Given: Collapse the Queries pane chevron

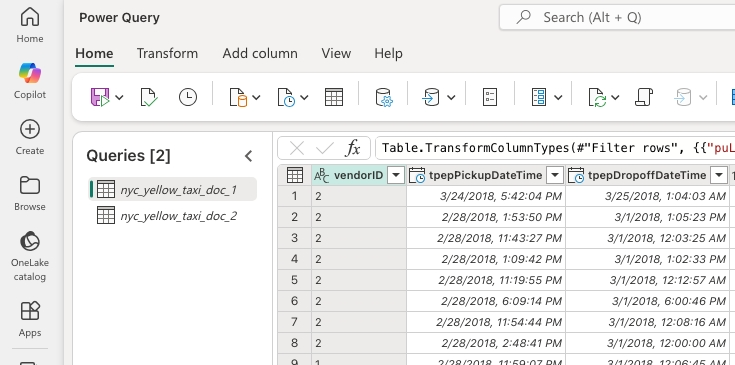Looking at the screenshot, I should point(249,156).
